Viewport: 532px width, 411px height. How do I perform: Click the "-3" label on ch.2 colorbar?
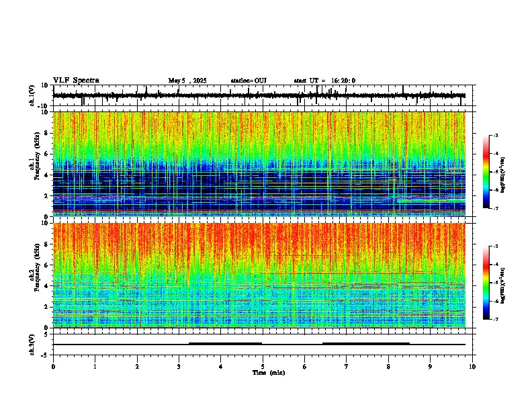coord(496,246)
